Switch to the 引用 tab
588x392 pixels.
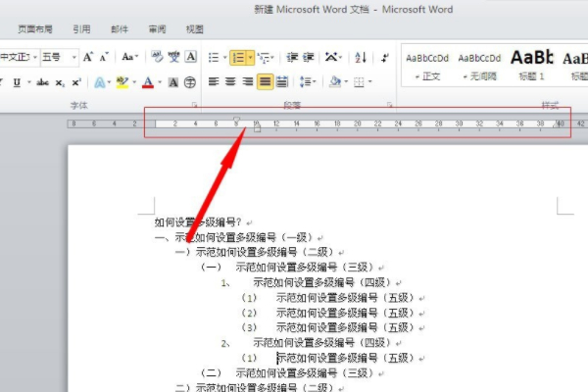click(x=81, y=29)
